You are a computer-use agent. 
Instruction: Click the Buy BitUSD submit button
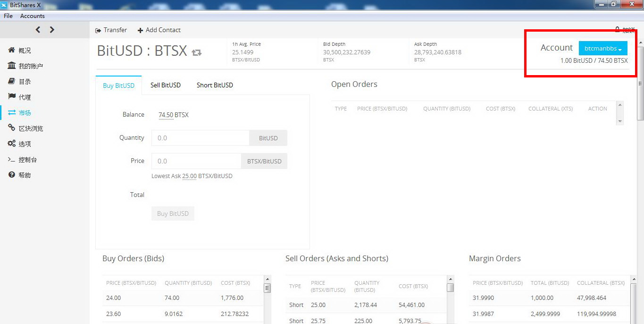(173, 213)
